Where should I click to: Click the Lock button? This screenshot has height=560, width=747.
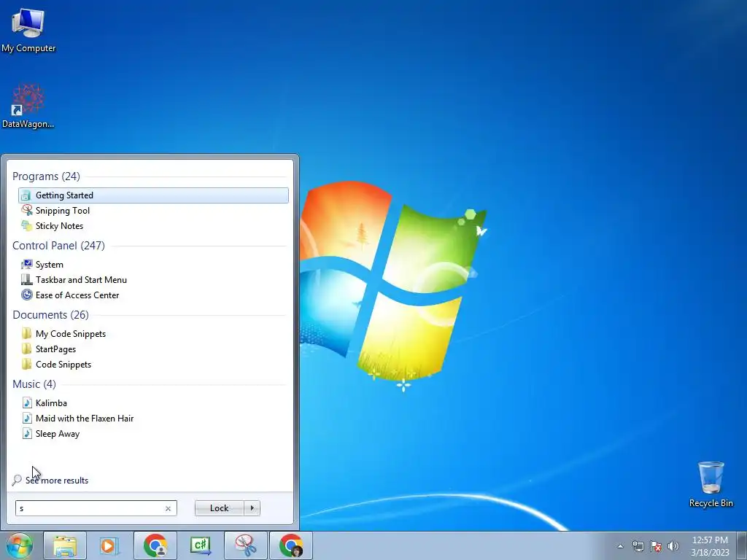[219, 508]
